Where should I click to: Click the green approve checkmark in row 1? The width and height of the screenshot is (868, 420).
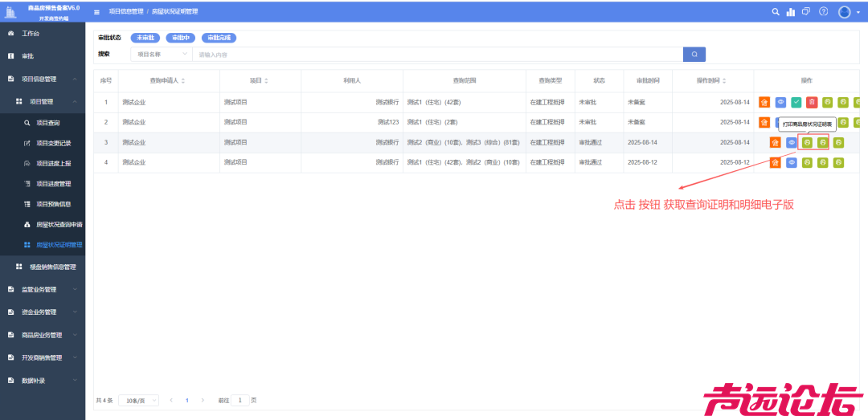click(x=796, y=102)
